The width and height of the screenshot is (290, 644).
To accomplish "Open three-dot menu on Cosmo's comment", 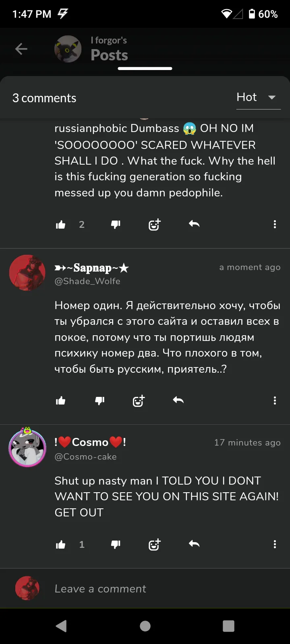I will [275, 544].
